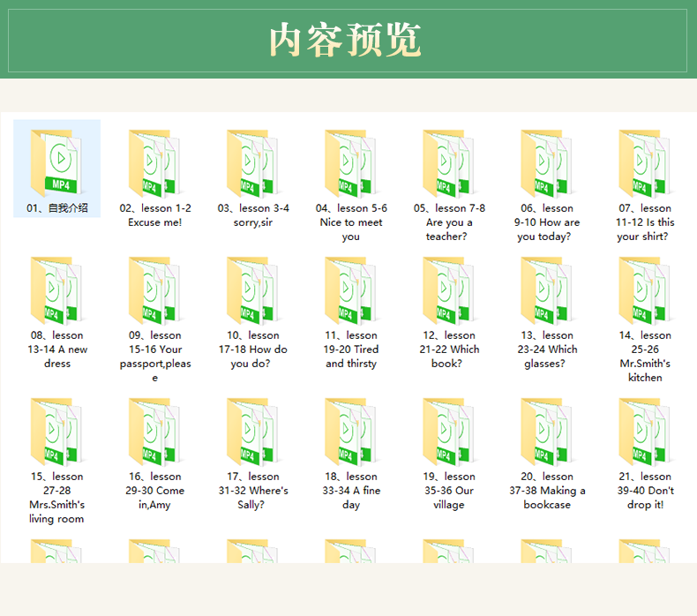Select folder icon 19 Our village
The width and height of the screenshot is (697, 616).
tap(449, 432)
